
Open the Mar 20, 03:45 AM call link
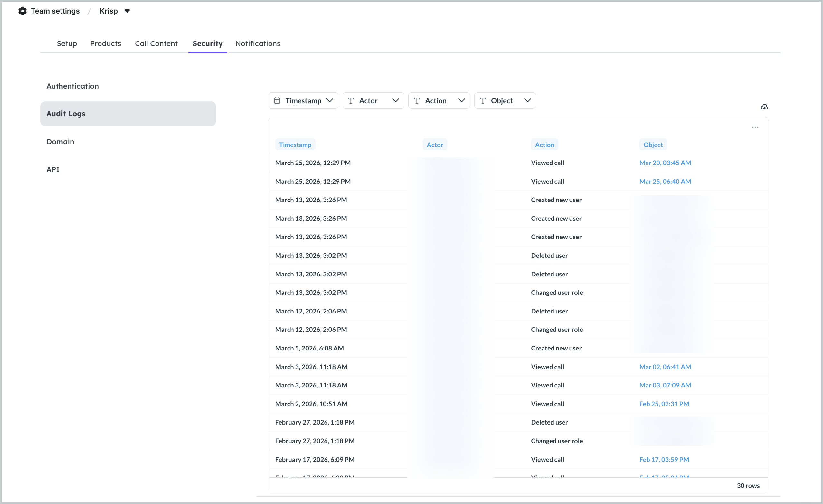[665, 163]
